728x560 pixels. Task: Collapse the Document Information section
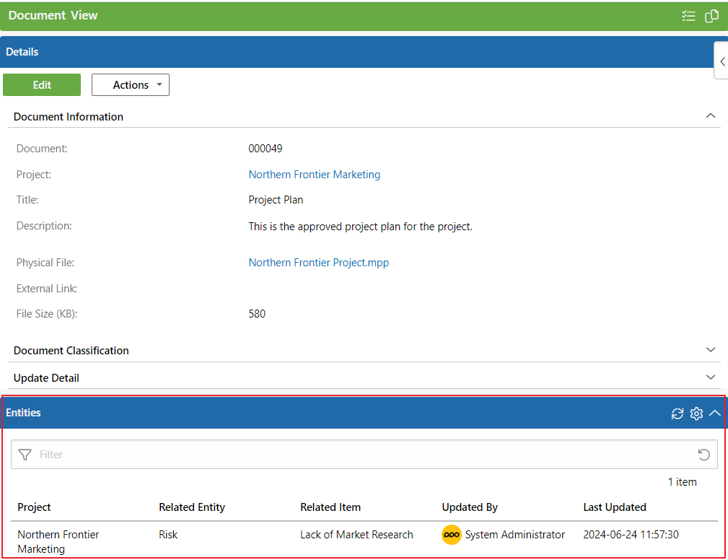click(711, 116)
